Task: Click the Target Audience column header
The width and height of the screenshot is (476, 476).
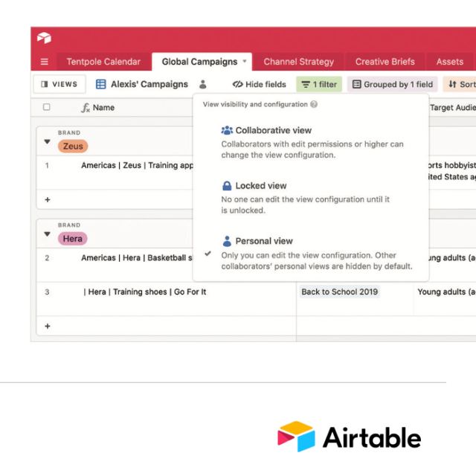Action: 452,107
